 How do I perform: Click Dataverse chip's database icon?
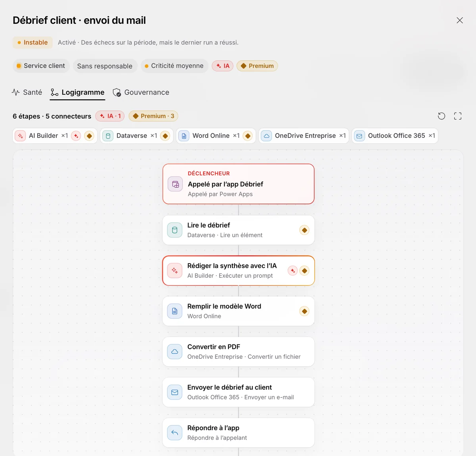[x=108, y=136]
